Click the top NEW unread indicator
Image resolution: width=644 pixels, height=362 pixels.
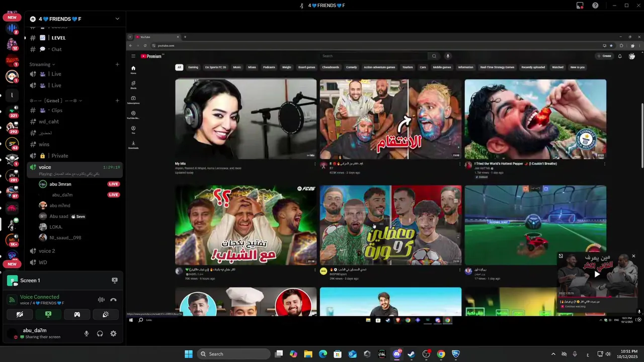click(12, 18)
